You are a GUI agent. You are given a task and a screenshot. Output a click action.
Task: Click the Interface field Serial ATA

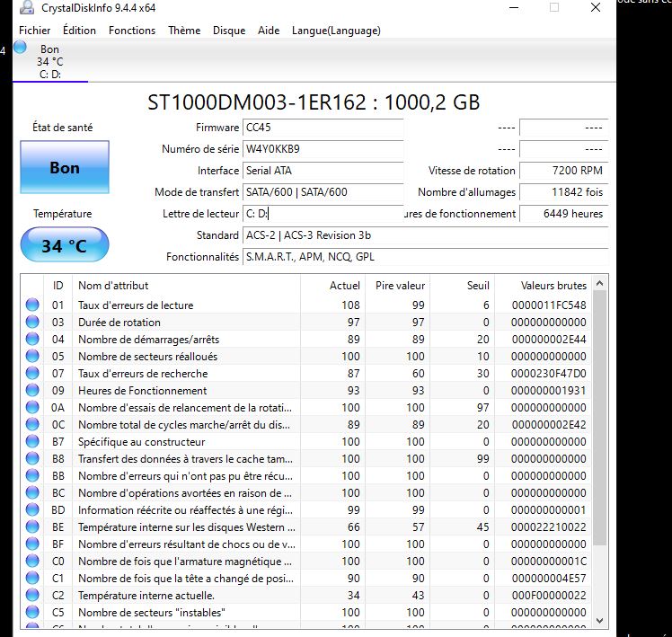click(x=323, y=170)
